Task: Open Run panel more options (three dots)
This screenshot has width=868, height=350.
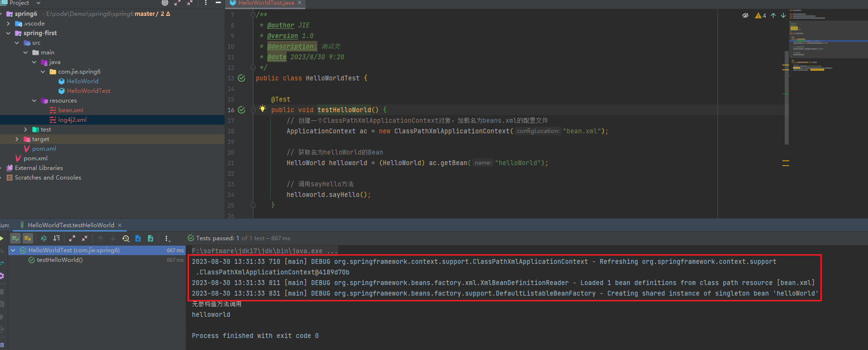Action: coord(166,238)
